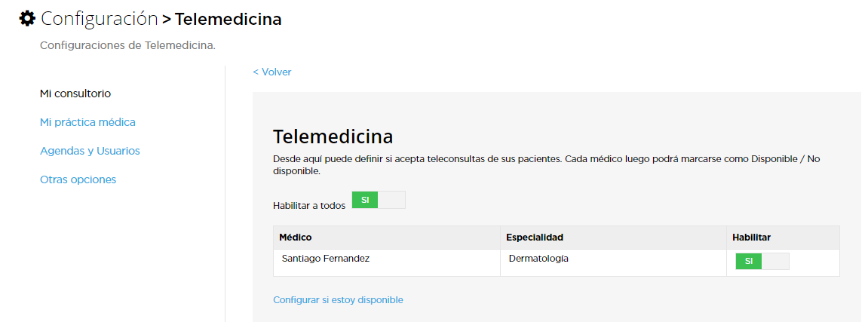Screen dimensions: 868x322
Task: Click the Habilitar column header
Action: [x=751, y=238]
